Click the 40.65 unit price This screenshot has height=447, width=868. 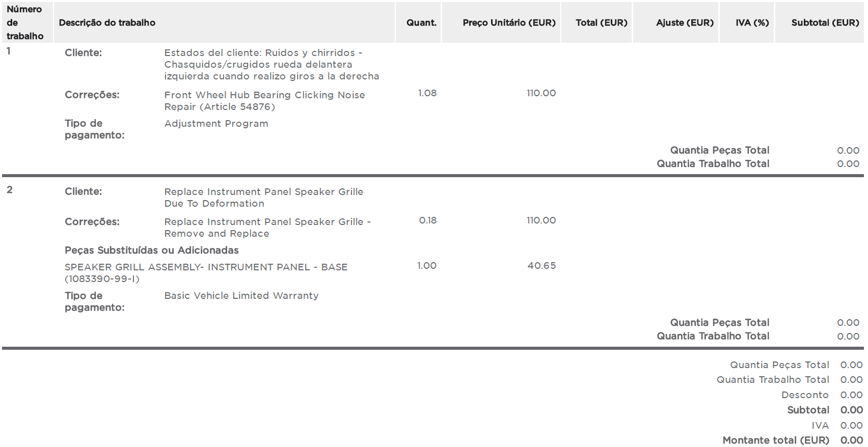click(x=541, y=266)
